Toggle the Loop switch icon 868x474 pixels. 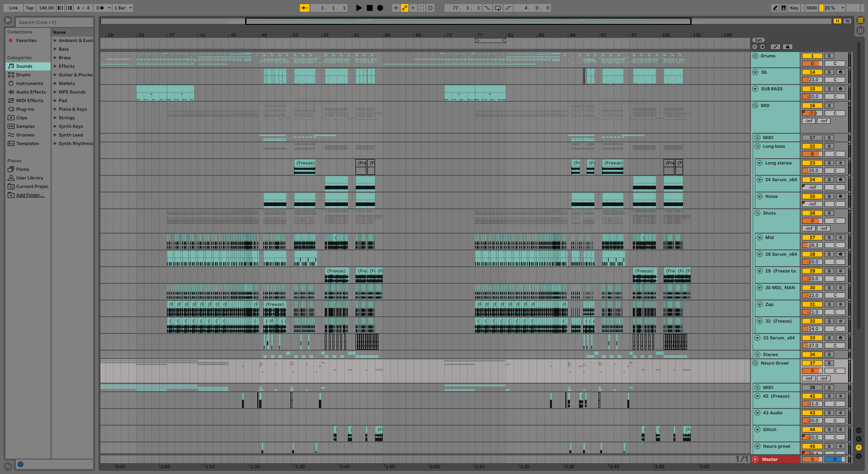[x=498, y=8]
